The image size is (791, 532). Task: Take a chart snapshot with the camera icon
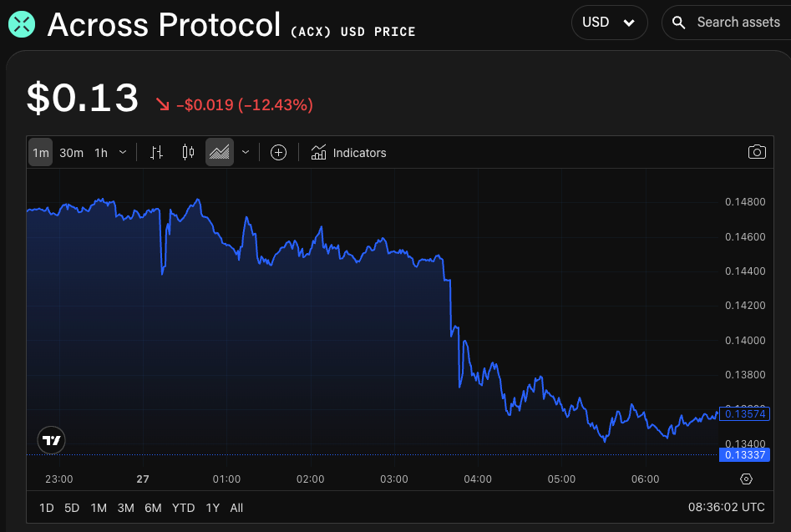pyautogui.click(x=757, y=152)
